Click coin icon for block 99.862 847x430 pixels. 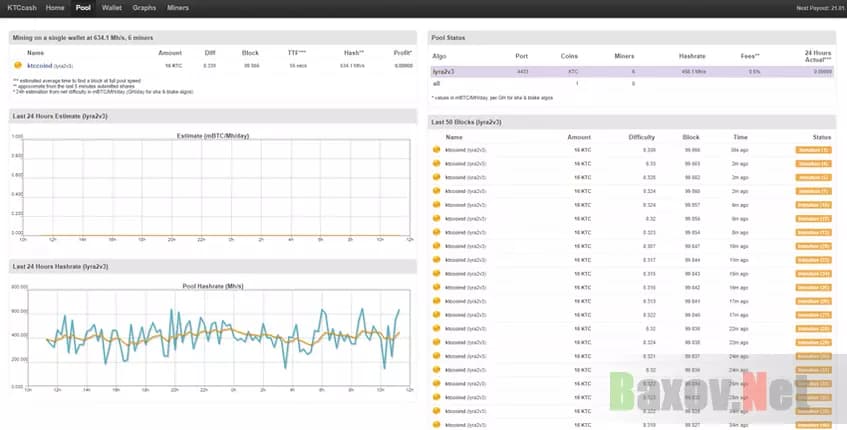(x=437, y=177)
